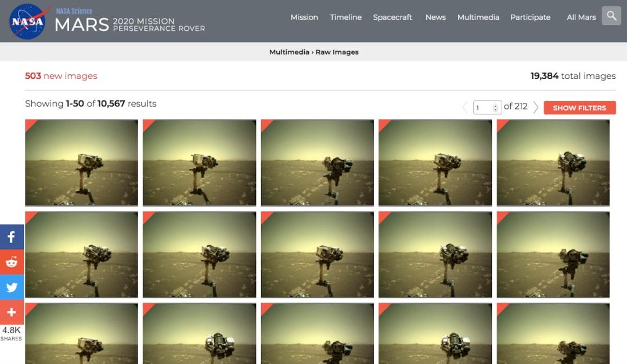Go to next results page arrow
The height and width of the screenshot is (364, 627).
(536, 107)
